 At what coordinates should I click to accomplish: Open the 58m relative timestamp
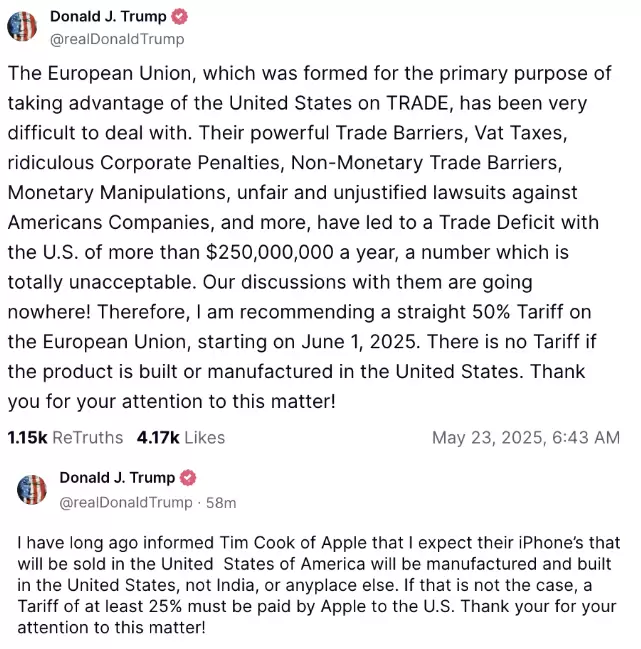click(221, 502)
